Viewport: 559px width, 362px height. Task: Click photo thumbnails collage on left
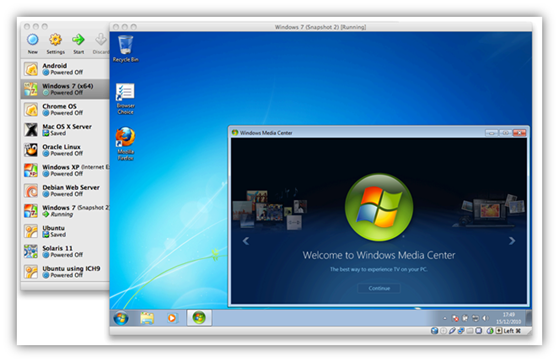(x=269, y=209)
